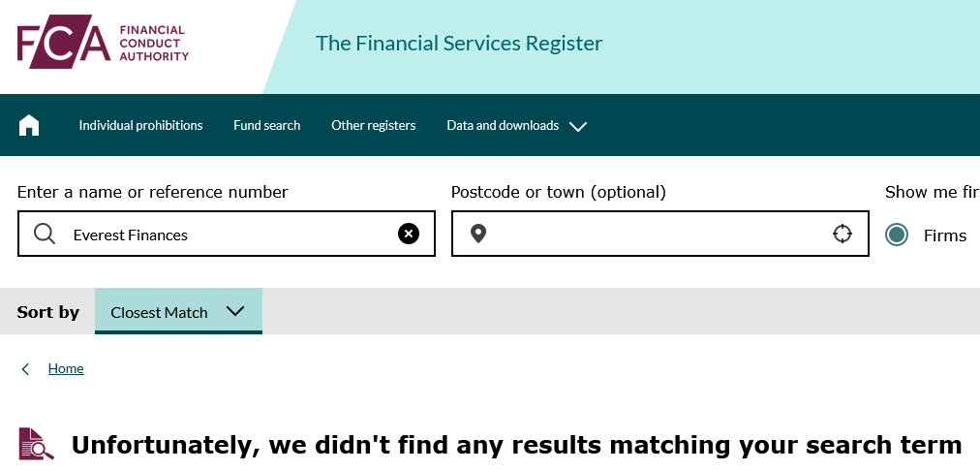Click the Financial Conduct Authority text
Viewport: 980px width, 471px height.
click(154, 44)
